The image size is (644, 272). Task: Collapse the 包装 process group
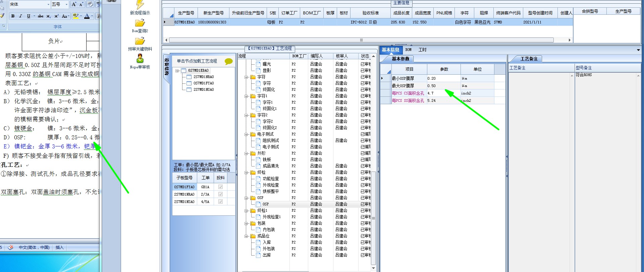pos(247,223)
